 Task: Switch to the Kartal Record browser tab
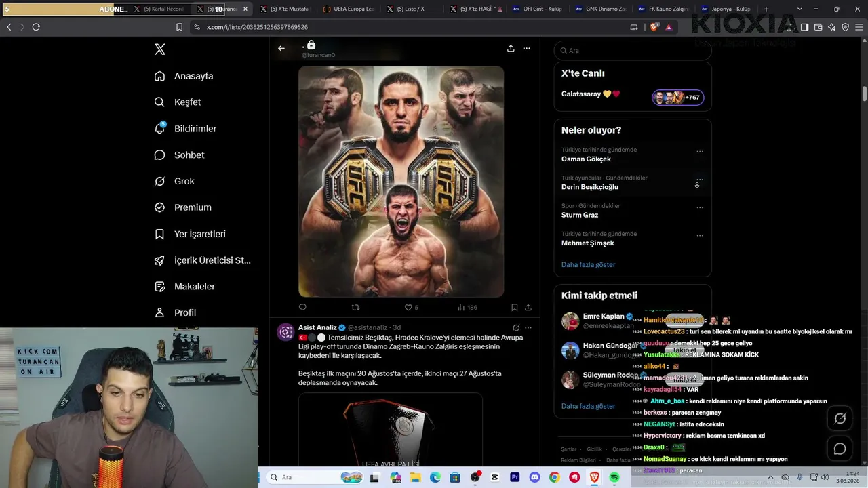[159, 9]
